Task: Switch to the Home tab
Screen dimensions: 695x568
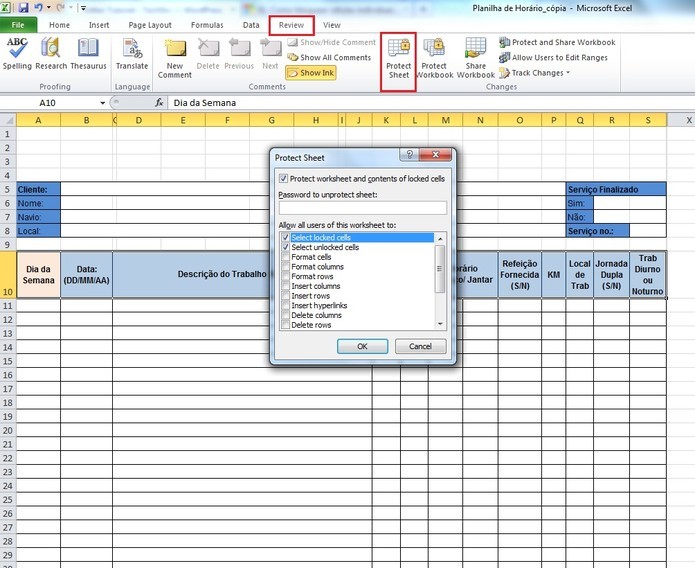Action: click(x=59, y=25)
